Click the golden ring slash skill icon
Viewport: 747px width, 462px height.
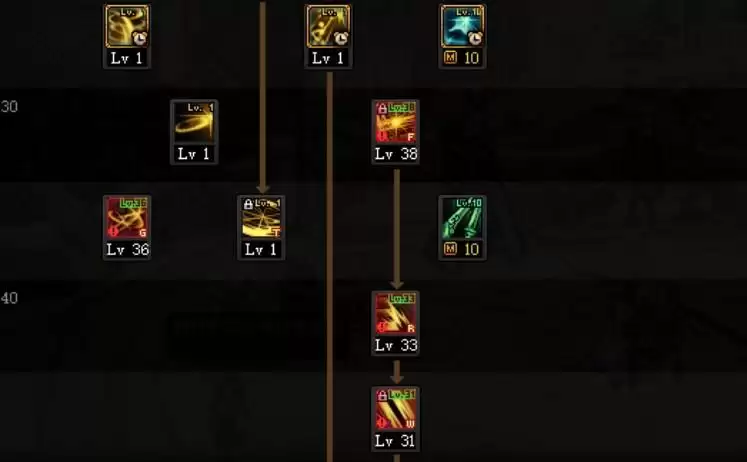pyautogui.click(x=194, y=122)
